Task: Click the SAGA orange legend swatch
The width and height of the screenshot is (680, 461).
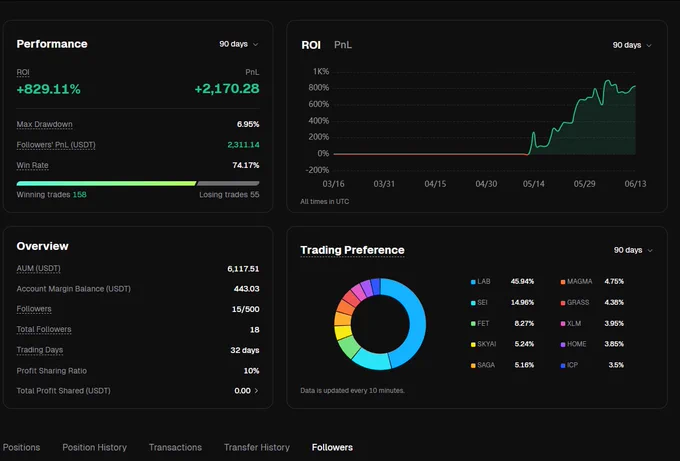Action: 473,365
